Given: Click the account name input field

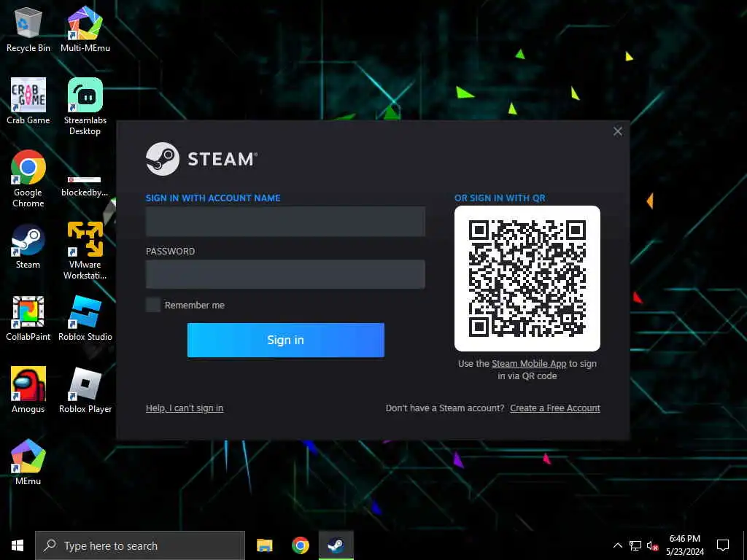Looking at the screenshot, I should pos(285,222).
